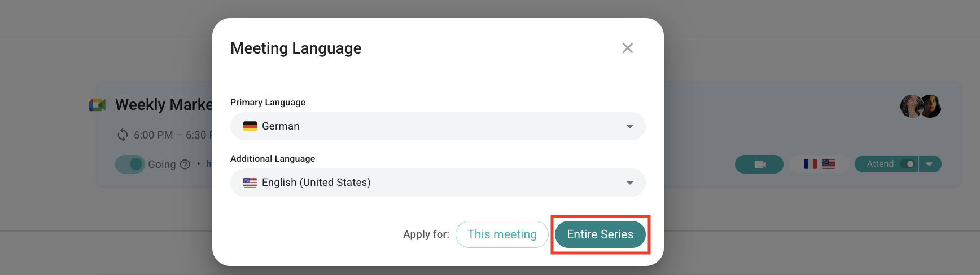Apply language to This meeting only

click(x=502, y=234)
